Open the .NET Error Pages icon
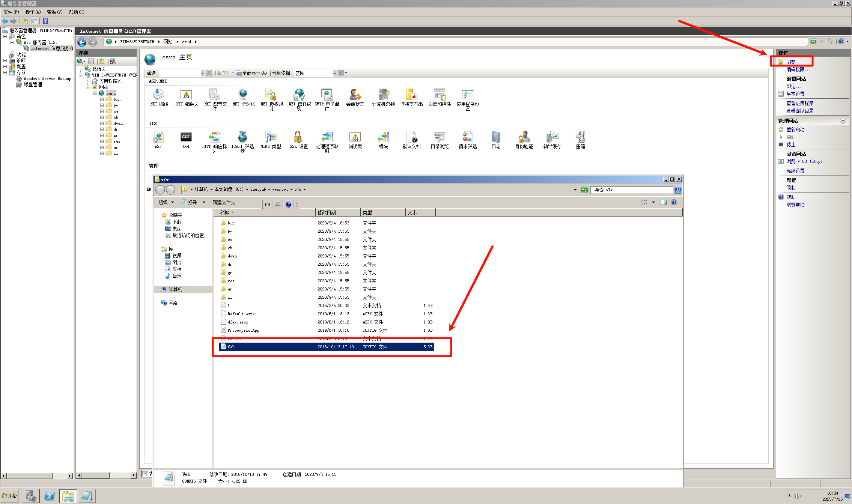The height and width of the screenshot is (504, 852). point(187,95)
